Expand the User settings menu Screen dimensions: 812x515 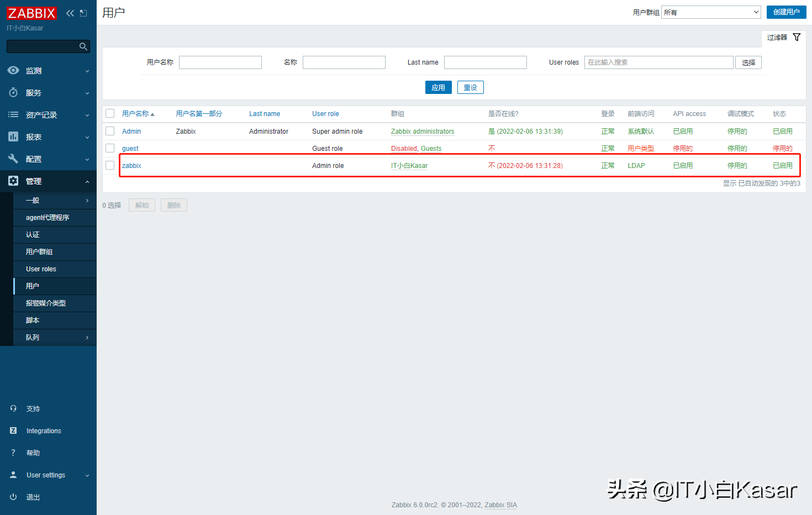48,475
